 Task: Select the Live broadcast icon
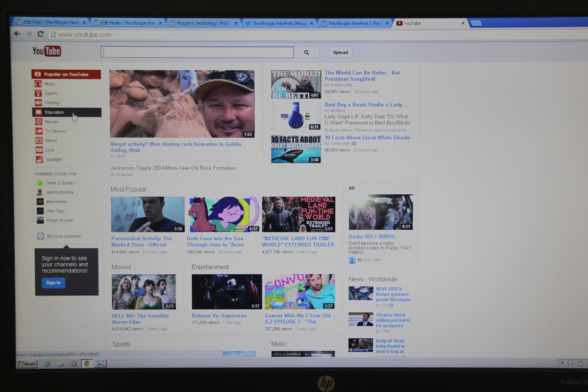coord(39,150)
